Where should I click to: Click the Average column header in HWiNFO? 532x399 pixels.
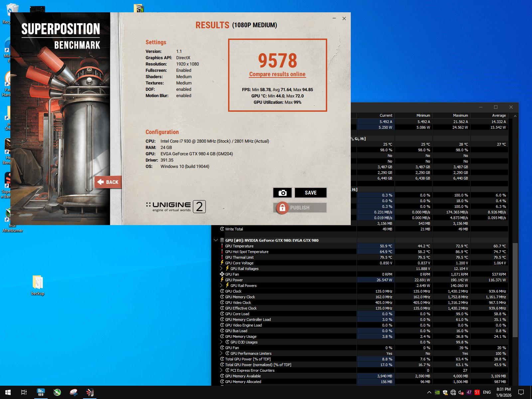click(489, 115)
